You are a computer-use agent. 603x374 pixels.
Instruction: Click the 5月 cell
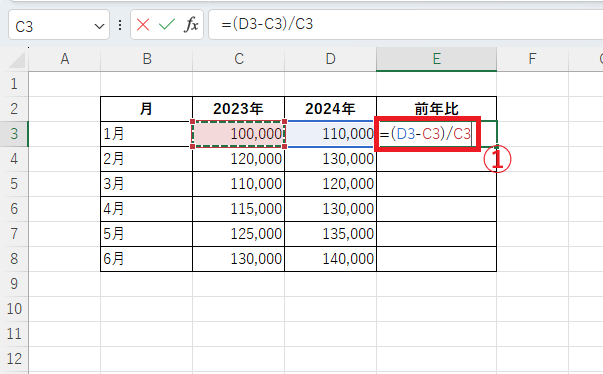click(147, 234)
